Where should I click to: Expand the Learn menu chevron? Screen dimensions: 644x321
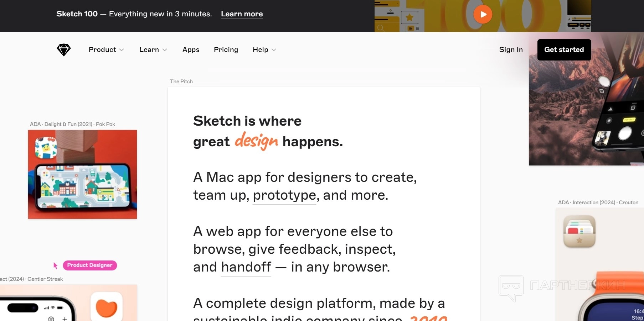tap(165, 50)
